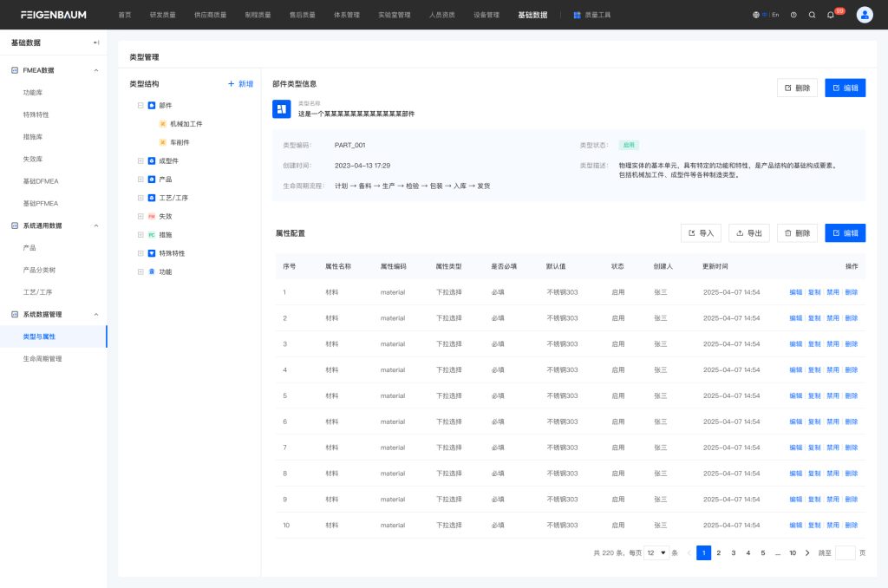The height and width of the screenshot is (588, 888).
Task: Click 删除 in 属性配置 toolbar
Action: [x=798, y=232]
